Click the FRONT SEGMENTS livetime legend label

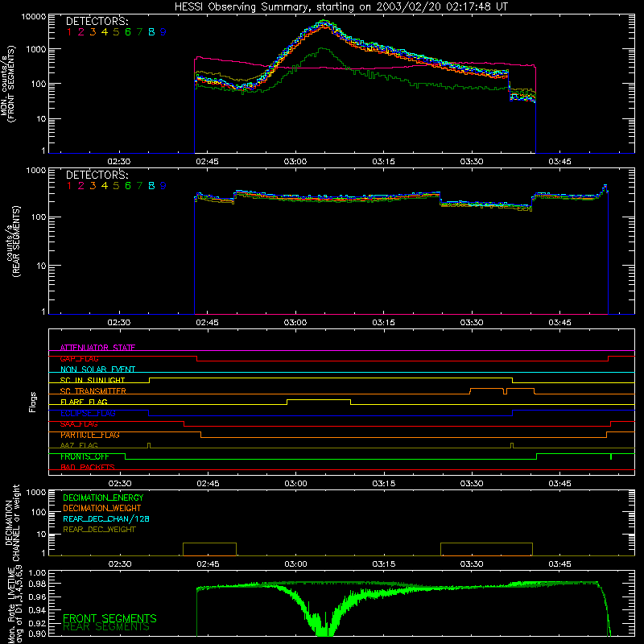click(109, 618)
